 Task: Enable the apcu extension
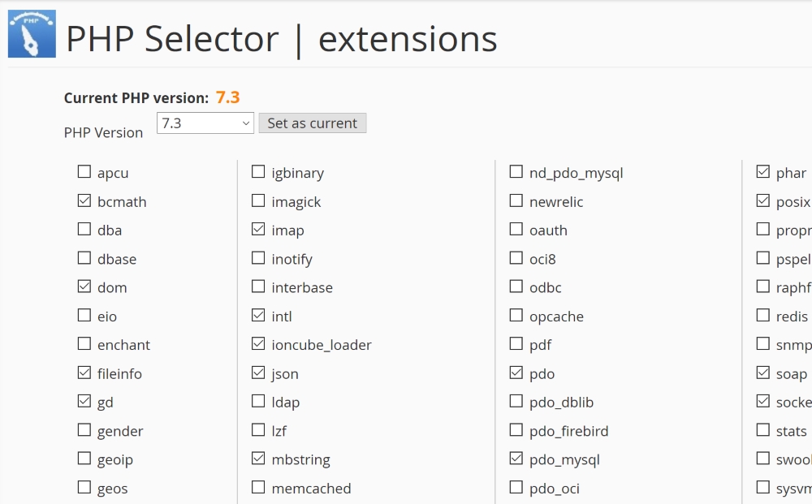pos(84,171)
